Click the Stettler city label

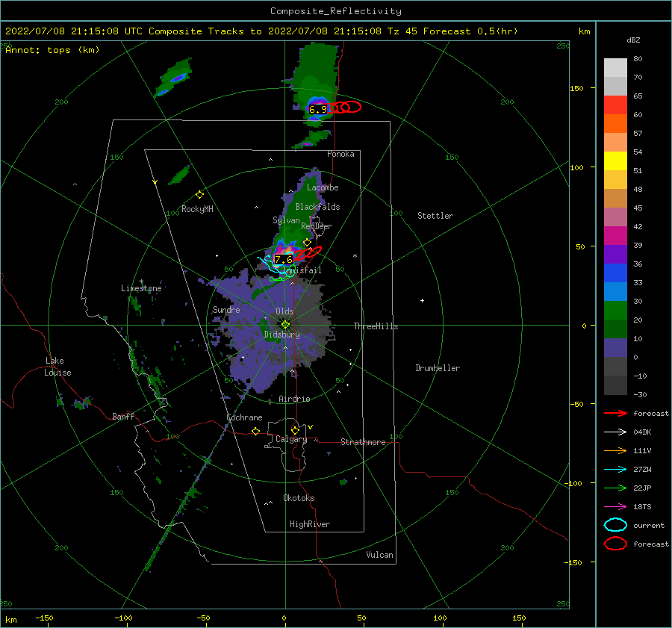[435, 216]
